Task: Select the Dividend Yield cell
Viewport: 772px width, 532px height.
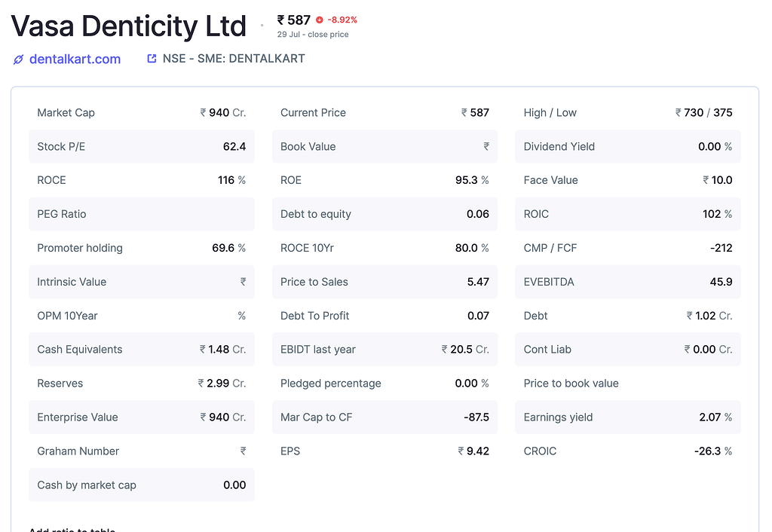Action: pos(627,146)
